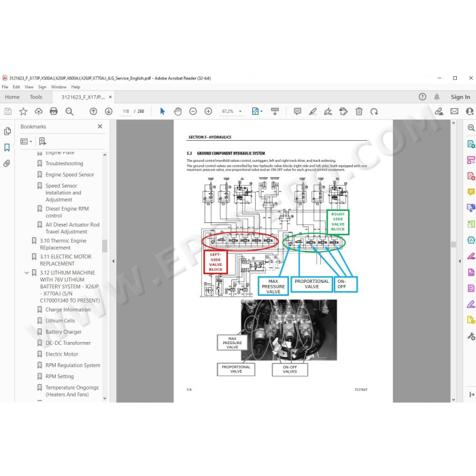The height and width of the screenshot is (476, 476).
Task: Open the Window menu
Action: tap(58, 87)
